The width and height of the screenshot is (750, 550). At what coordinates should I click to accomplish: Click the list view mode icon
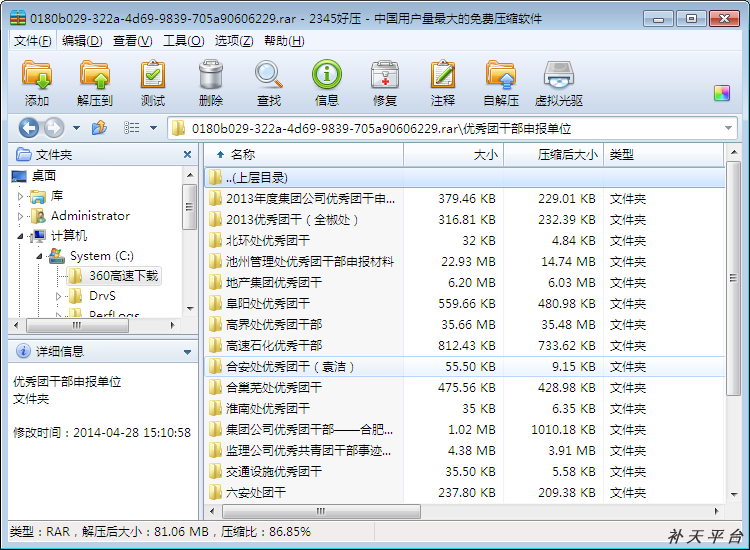pyautogui.click(x=132, y=128)
